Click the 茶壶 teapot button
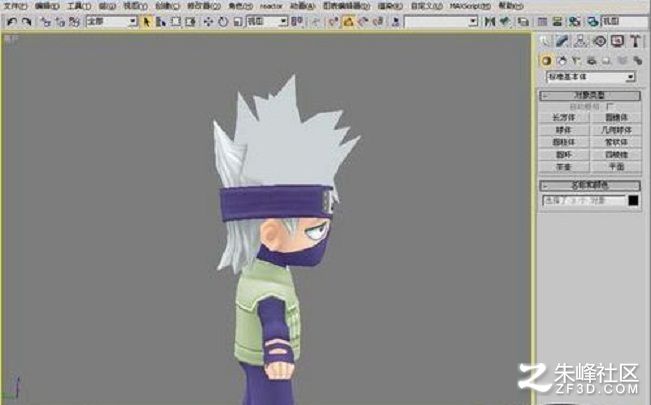The image size is (651, 405). [564, 167]
